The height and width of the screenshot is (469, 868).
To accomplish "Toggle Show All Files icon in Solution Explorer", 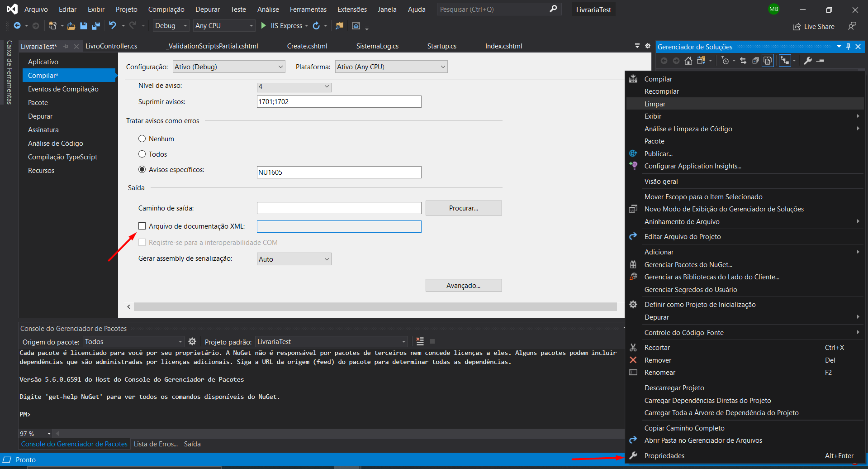I will [x=768, y=61].
